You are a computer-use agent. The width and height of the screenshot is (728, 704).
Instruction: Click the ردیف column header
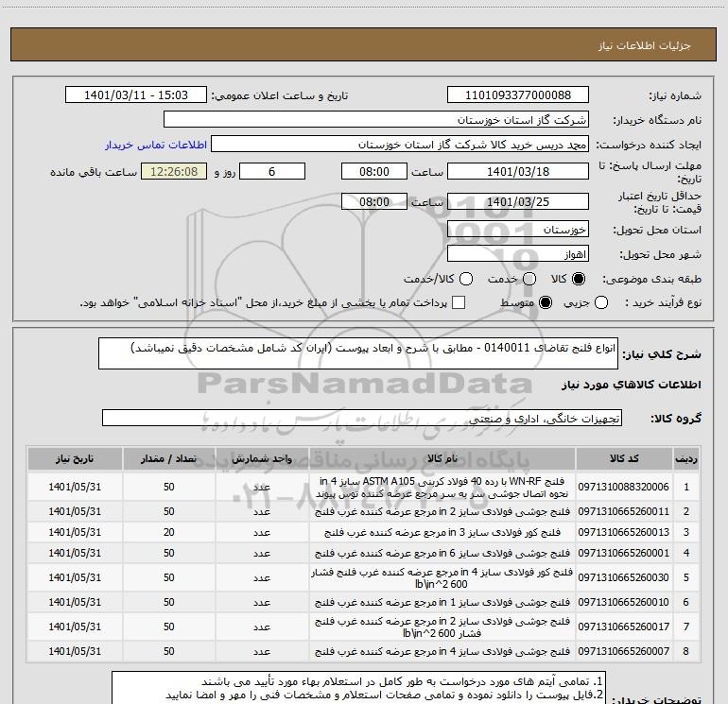(685, 459)
